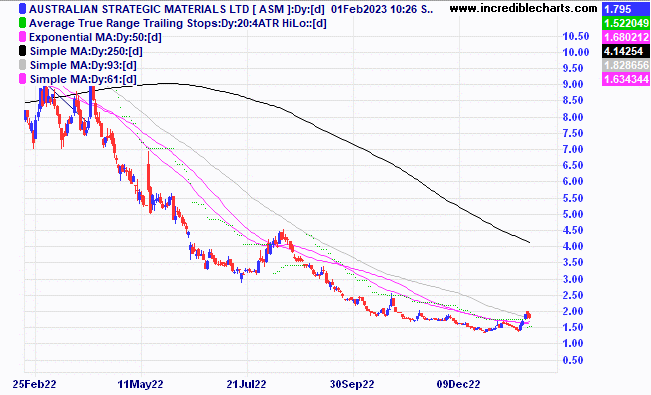This screenshot has height=395, width=651.
Task: Click the end of the black 250-day MA line
Action: click(529, 242)
